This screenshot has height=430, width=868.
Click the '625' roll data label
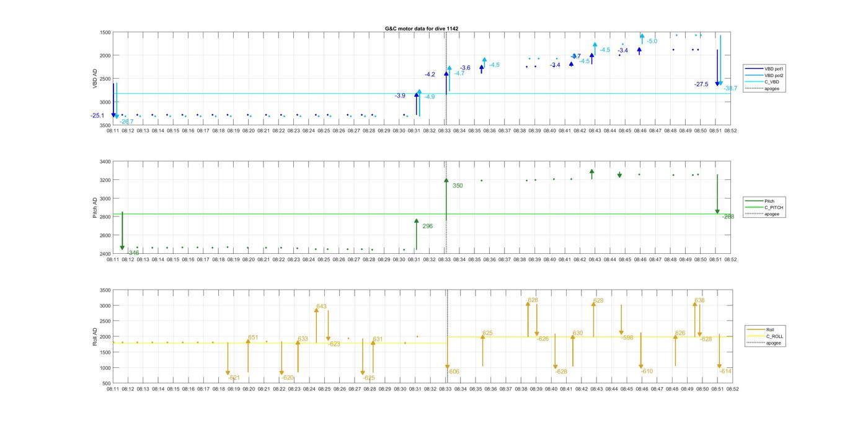tap(487, 334)
